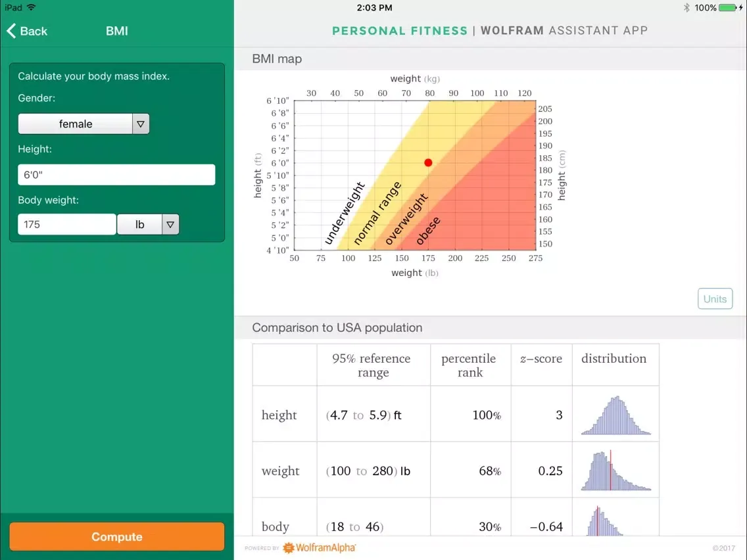Tap the orange Compute button
This screenshot has width=747, height=560.
[117, 536]
